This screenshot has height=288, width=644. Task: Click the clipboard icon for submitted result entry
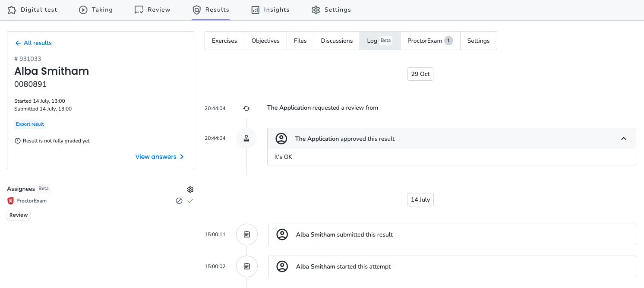[247, 234]
